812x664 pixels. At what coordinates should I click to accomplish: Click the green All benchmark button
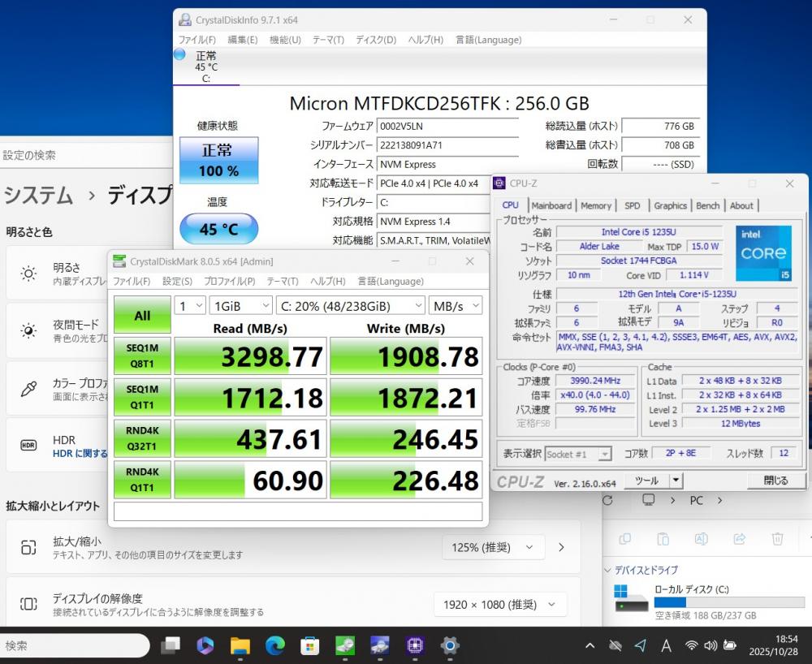tap(142, 315)
